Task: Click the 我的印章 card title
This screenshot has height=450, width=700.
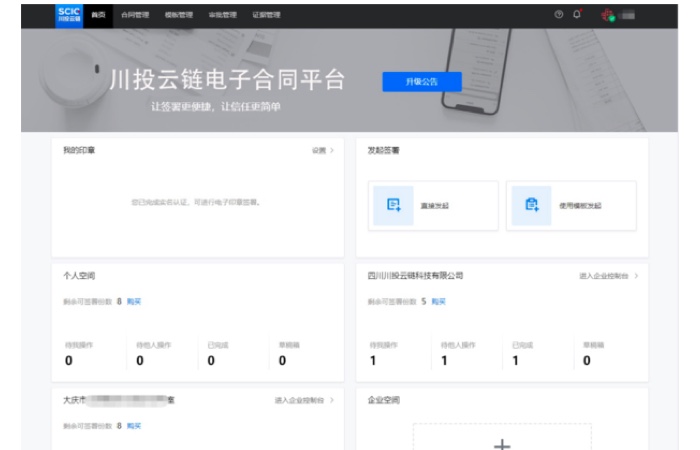Action: pos(79,150)
